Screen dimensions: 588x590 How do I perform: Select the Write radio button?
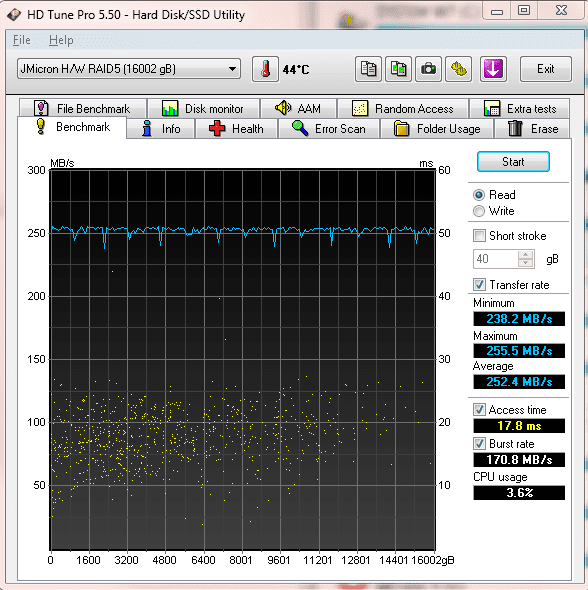(479, 211)
